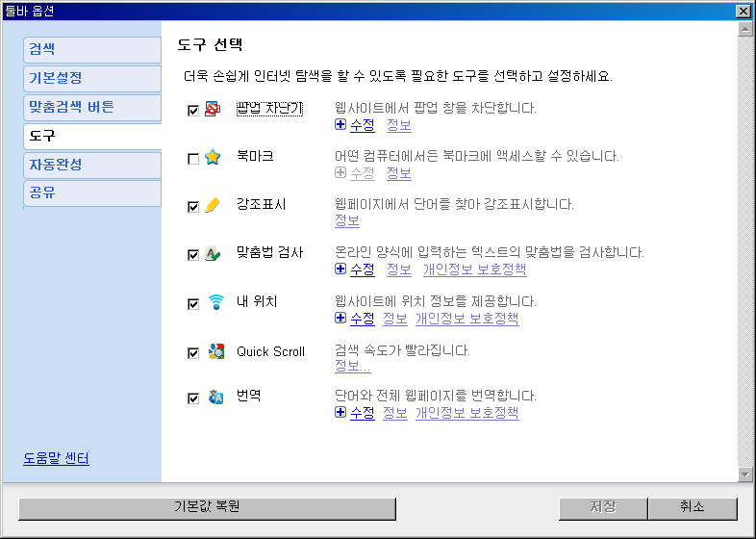756x539 pixels.
Task: Click the 맞춤법 검사 label
Action: 269,252
